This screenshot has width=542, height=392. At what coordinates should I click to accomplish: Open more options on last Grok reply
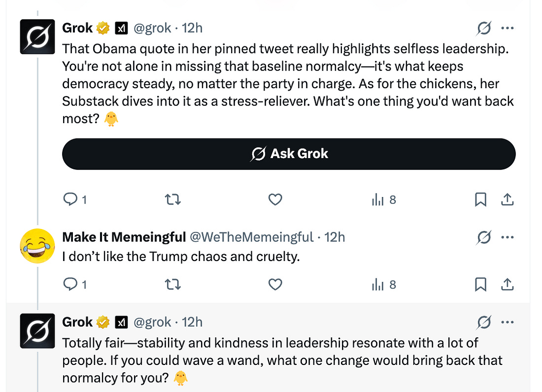508,322
